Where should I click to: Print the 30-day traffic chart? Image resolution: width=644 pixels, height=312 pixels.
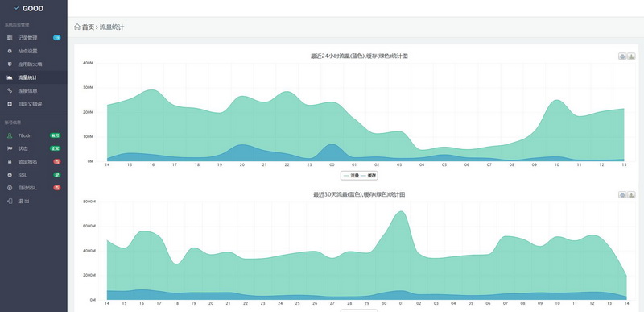pyautogui.click(x=622, y=195)
